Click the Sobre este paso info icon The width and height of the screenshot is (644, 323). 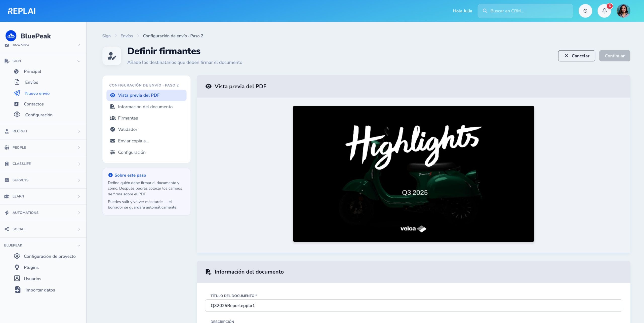110,175
